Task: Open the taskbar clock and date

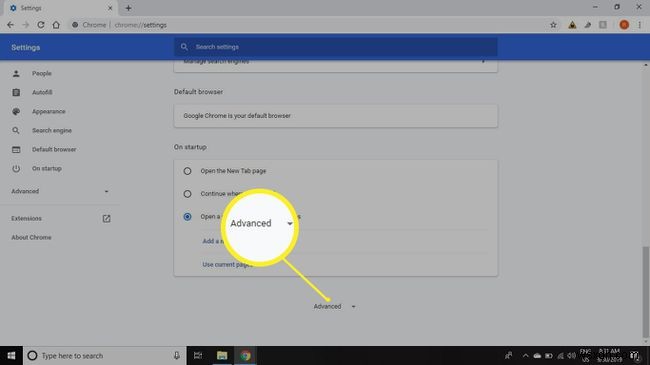Action: 609,355
